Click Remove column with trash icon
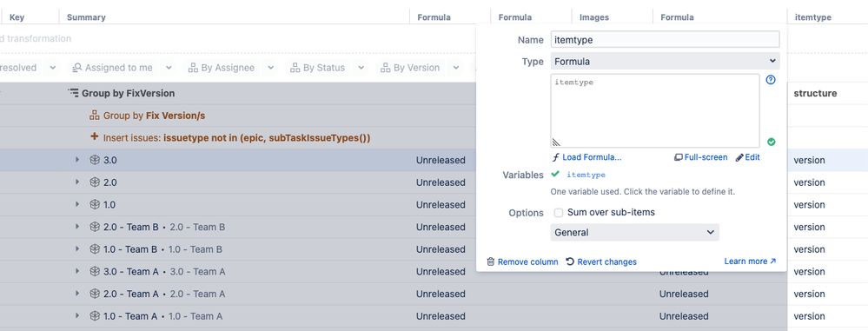The width and height of the screenshot is (868, 331). 522,261
